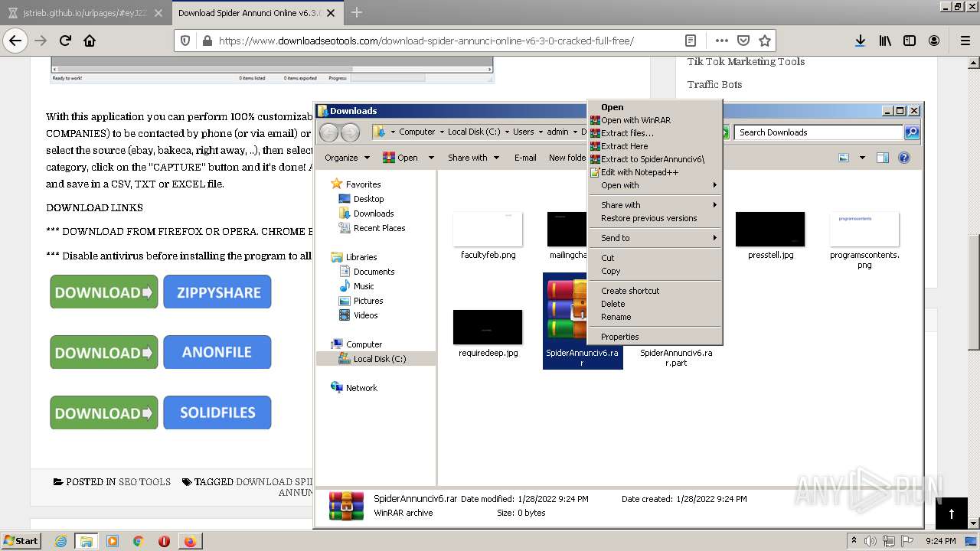
Task: Expand the views options dropdown arrow
Action: tap(862, 158)
